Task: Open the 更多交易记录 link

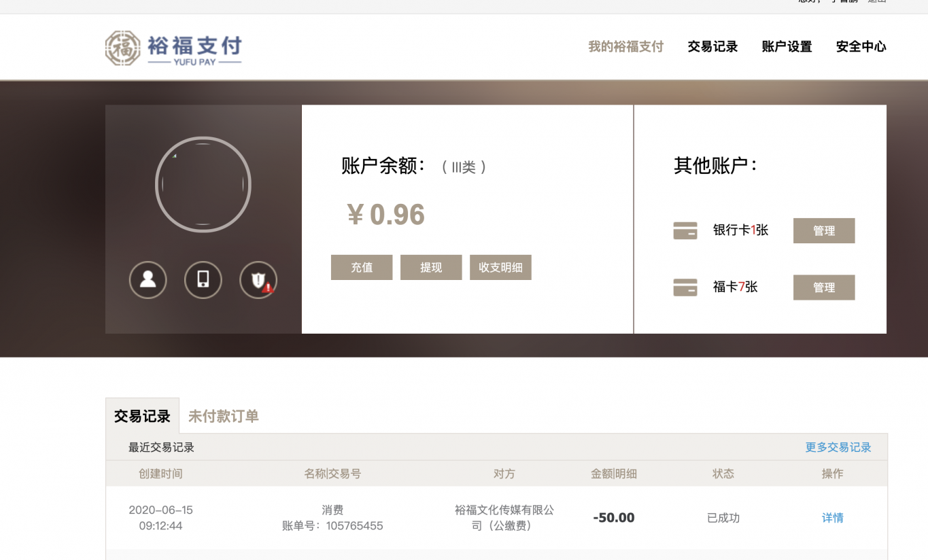Action: pos(838,447)
